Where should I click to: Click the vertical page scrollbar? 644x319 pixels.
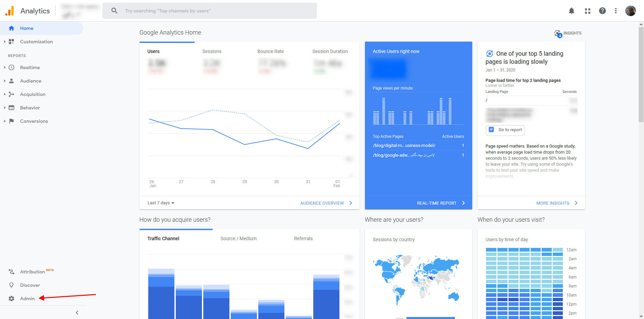pos(641,74)
